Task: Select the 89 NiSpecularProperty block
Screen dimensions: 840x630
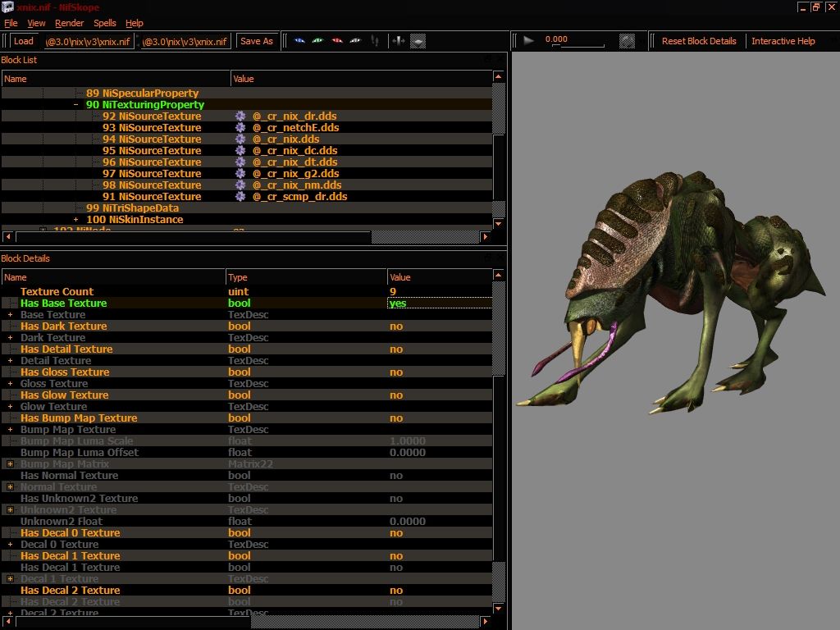Action: point(143,94)
